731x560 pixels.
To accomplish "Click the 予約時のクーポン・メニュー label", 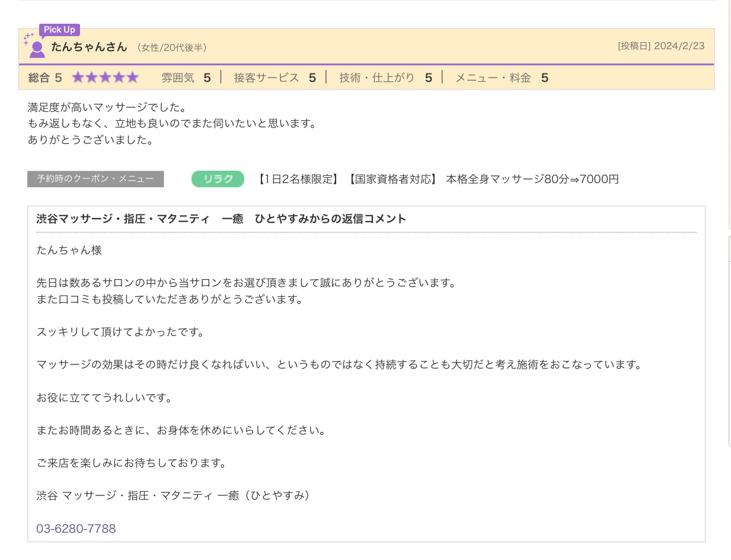I will (95, 179).
